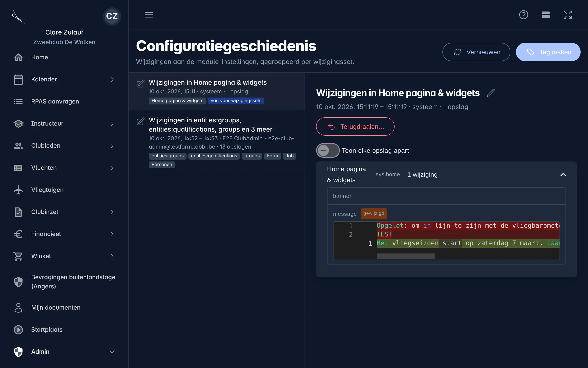Open the CZ user avatar
Viewport: 588px width, 368px height.
click(x=112, y=16)
